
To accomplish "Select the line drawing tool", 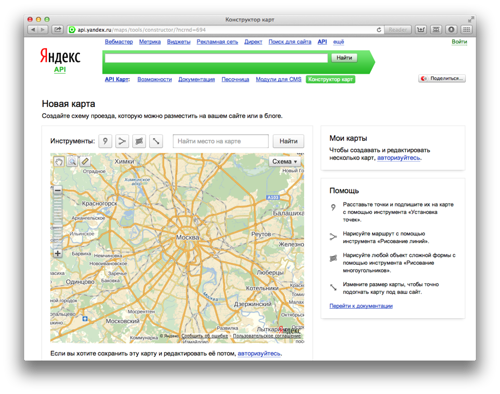I will [122, 141].
